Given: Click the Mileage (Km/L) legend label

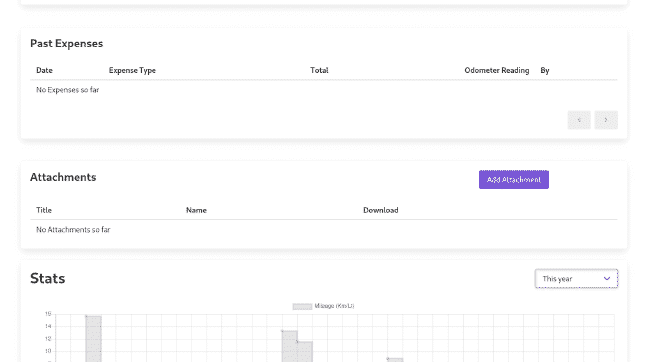Looking at the screenshot, I should [x=334, y=306].
